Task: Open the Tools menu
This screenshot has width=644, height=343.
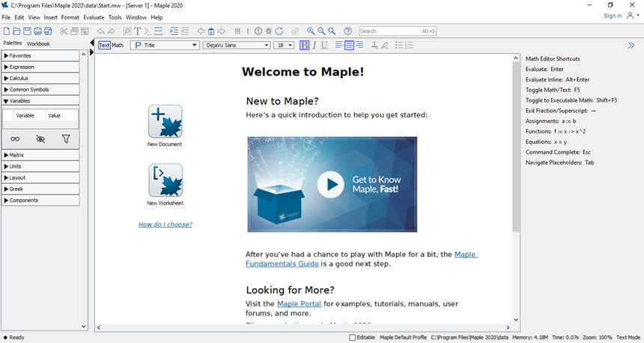Action: 115,17
